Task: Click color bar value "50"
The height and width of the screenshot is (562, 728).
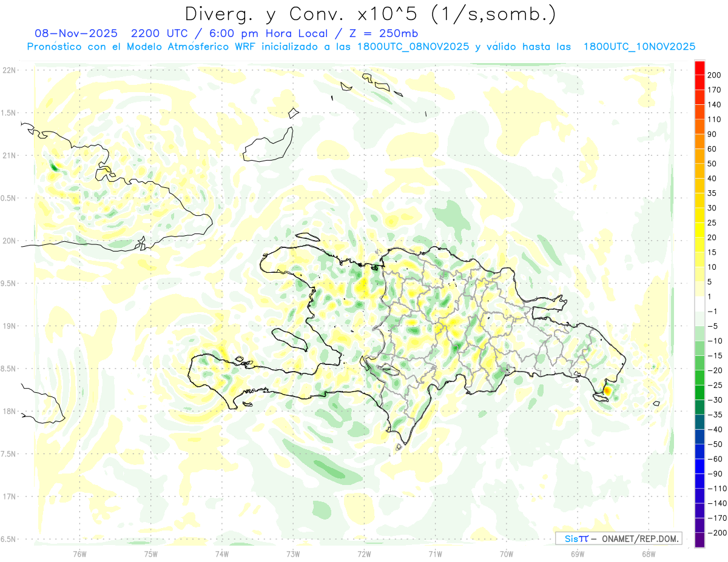Action: [712, 164]
